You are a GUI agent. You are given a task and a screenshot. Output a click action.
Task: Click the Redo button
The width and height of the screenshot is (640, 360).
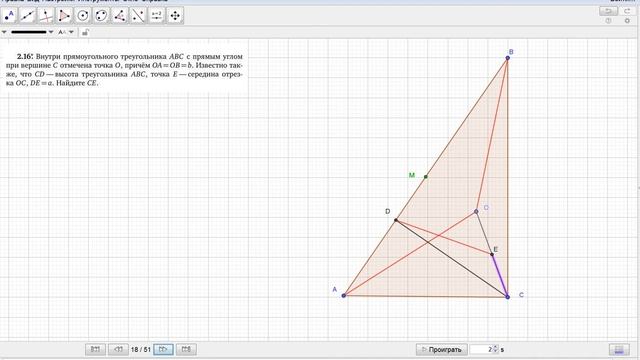627,11
